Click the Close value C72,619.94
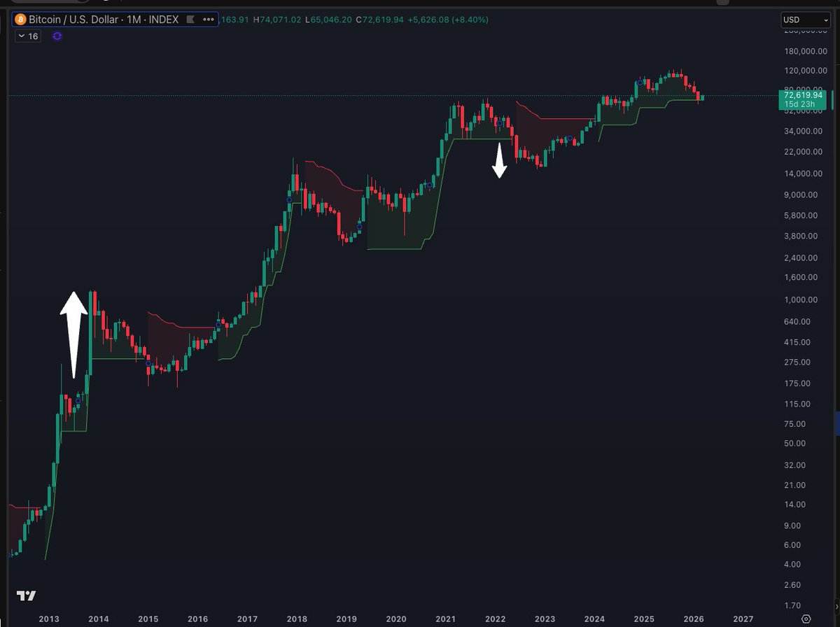Viewport: 840px width, 627px height. tap(381, 20)
